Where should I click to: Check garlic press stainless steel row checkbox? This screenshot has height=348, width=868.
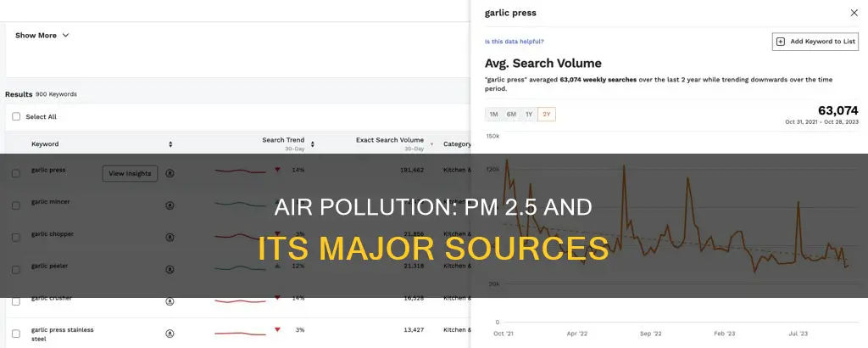[x=16, y=334]
